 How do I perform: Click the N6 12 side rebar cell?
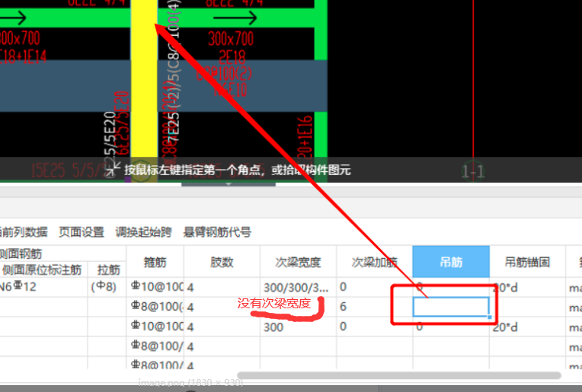42,287
